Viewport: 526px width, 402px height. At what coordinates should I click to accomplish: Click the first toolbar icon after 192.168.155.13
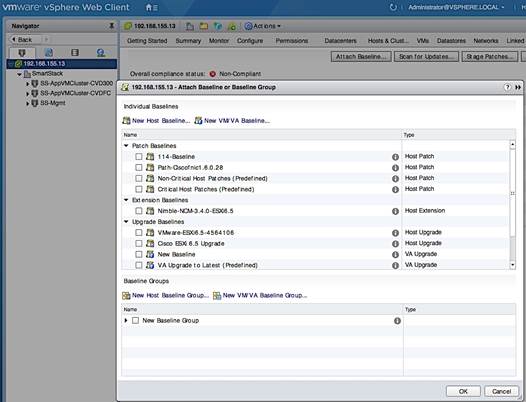pyautogui.click(x=190, y=26)
